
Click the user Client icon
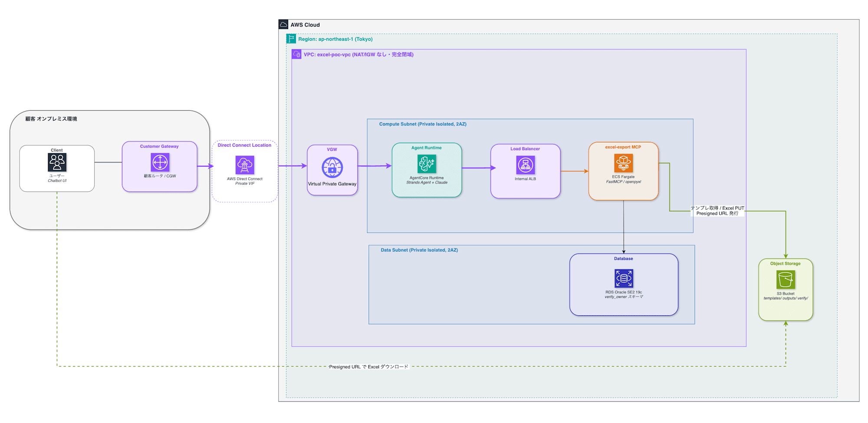(x=57, y=163)
